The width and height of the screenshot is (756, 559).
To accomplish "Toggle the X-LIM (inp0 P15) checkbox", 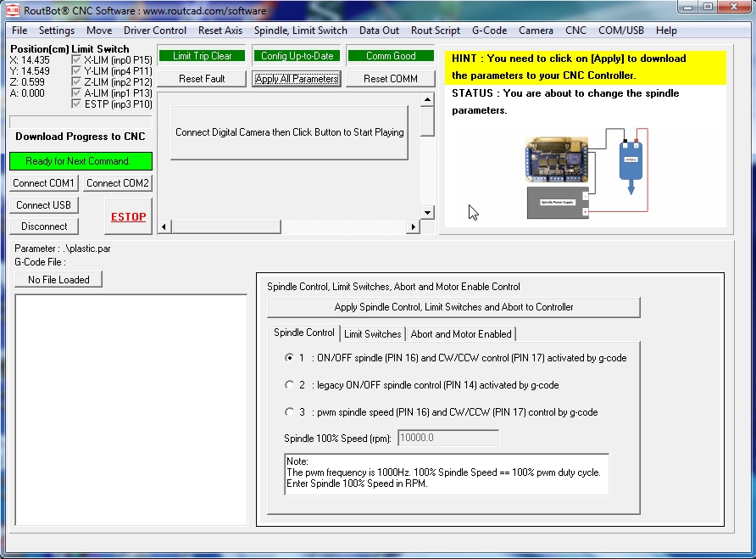I will 75,60.
